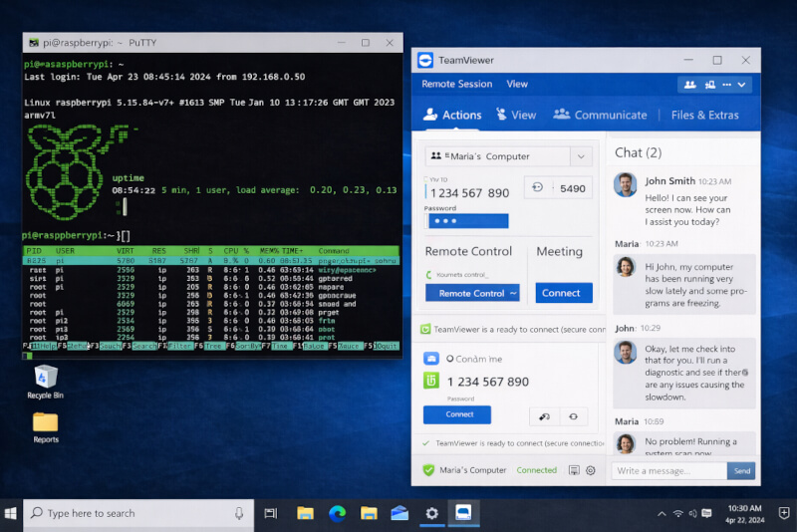This screenshot has height=532, width=797.
Task: Click the Wi-Fi icon in system tray
Action: pos(677,514)
